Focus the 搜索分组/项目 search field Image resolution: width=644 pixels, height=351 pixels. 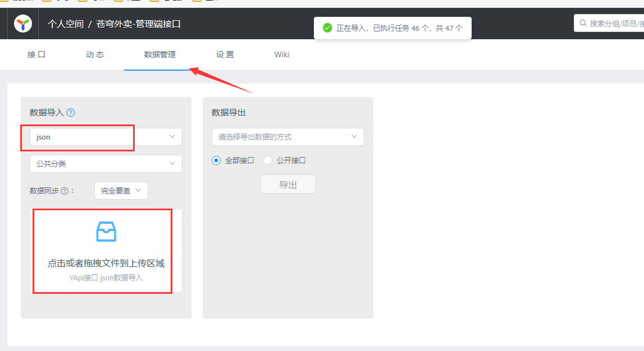pos(609,24)
